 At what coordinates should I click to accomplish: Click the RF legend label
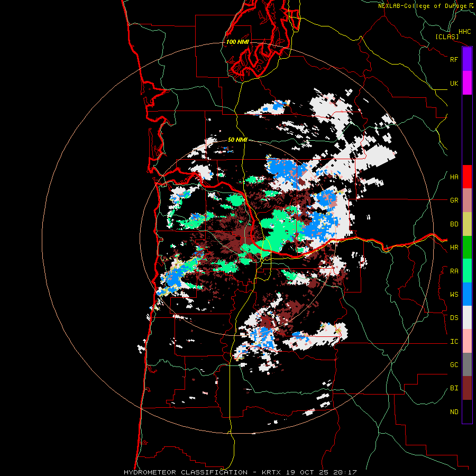click(454, 59)
